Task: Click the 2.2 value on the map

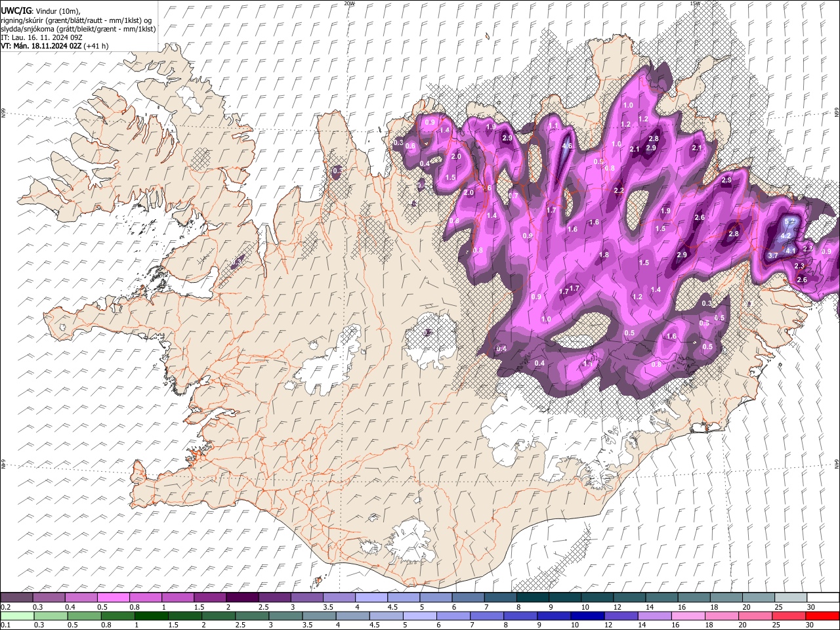Action: click(619, 191)
